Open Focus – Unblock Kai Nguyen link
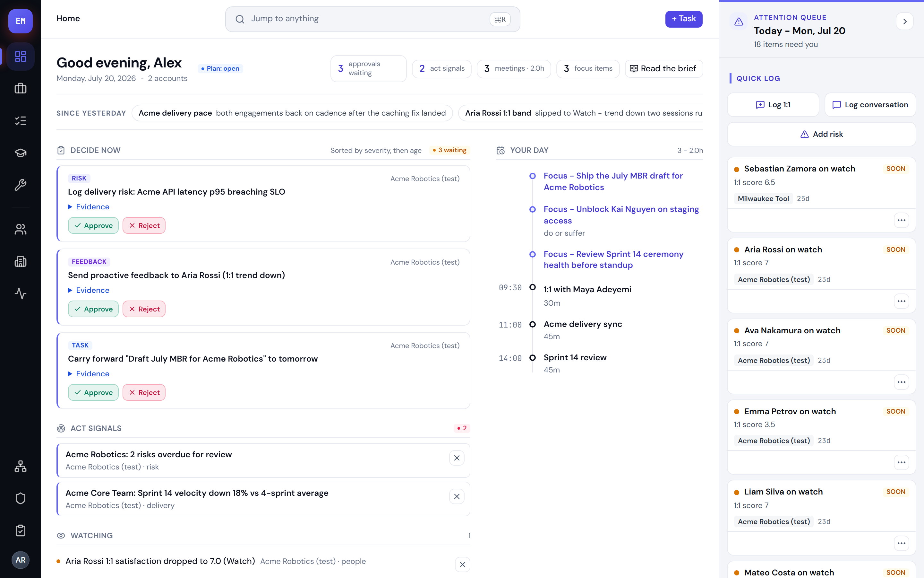The width and height of the screenshot is (924, 578). pyautogui.click(x=621, y=215)
